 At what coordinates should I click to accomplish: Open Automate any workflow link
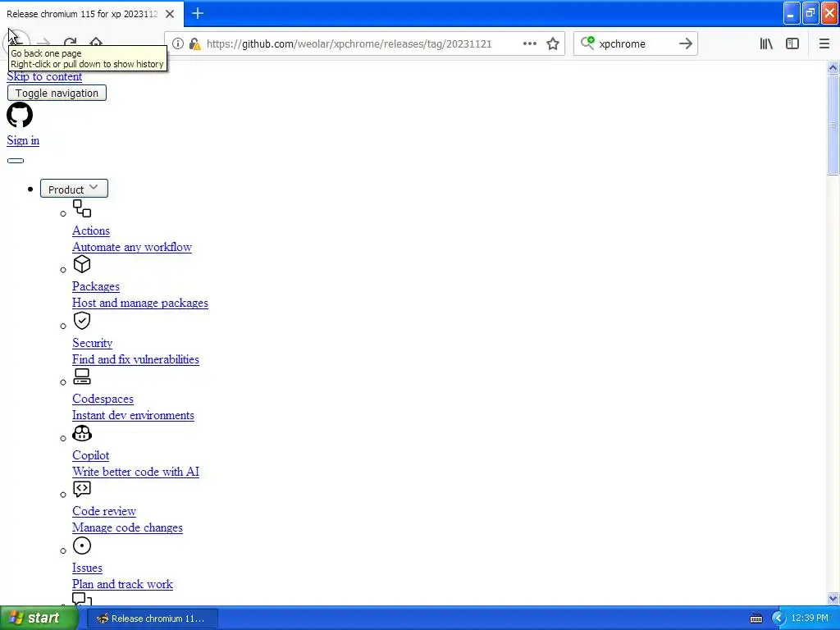point(132,247)
